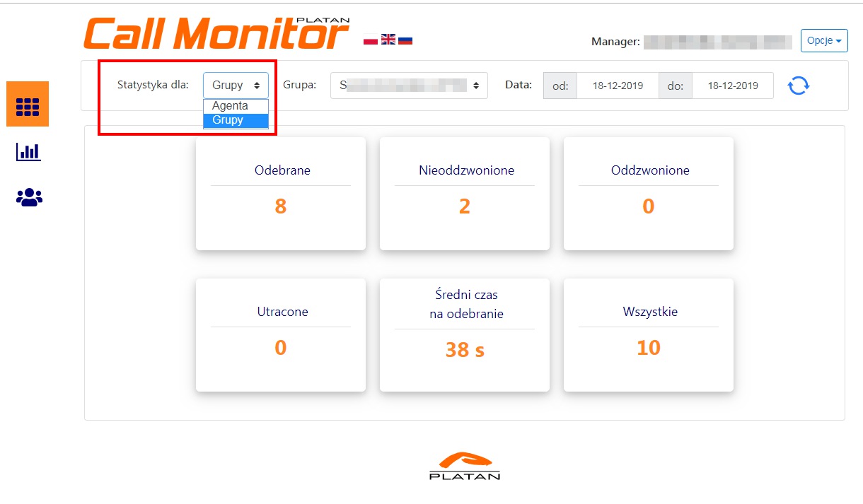Viewport: 863px width, 504px height.
Task: Open the dashboard grid view icon
Action: 28,105
